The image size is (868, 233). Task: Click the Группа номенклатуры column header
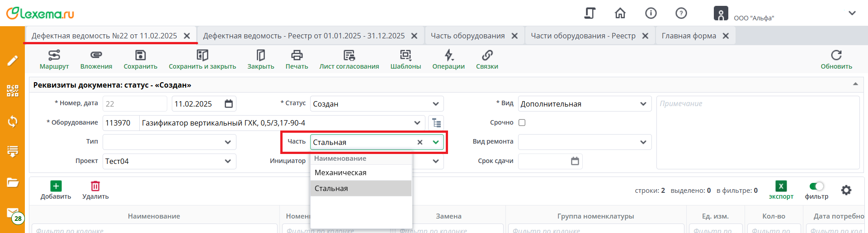click(596, 216)
